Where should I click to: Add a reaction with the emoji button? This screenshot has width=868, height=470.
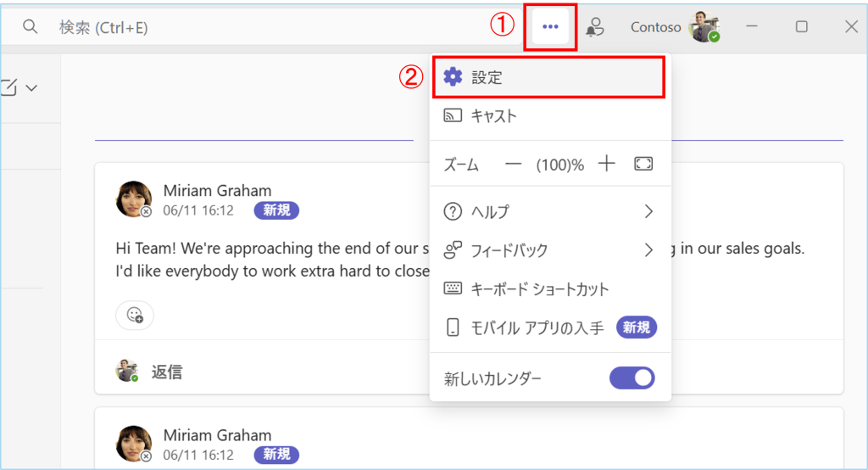click(x=135, y=315)
